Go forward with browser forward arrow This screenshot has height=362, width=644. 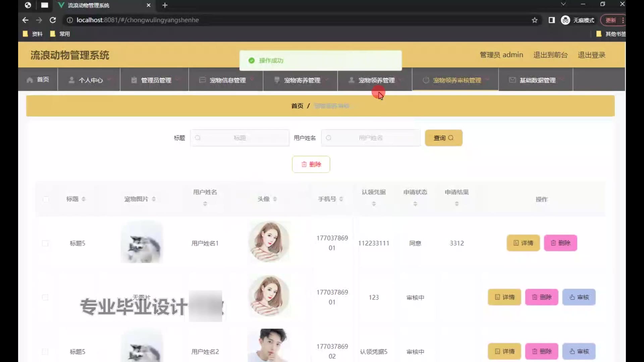[39, 20]
